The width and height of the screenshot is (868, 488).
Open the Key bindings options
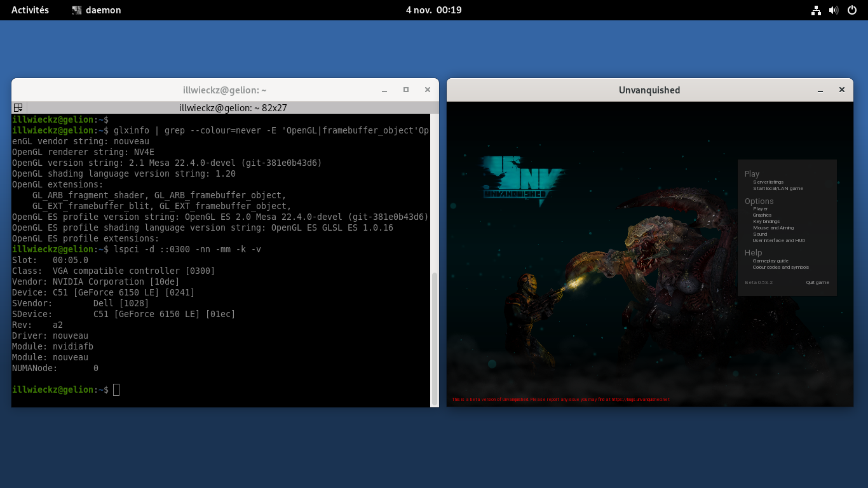tap(766, 222)
